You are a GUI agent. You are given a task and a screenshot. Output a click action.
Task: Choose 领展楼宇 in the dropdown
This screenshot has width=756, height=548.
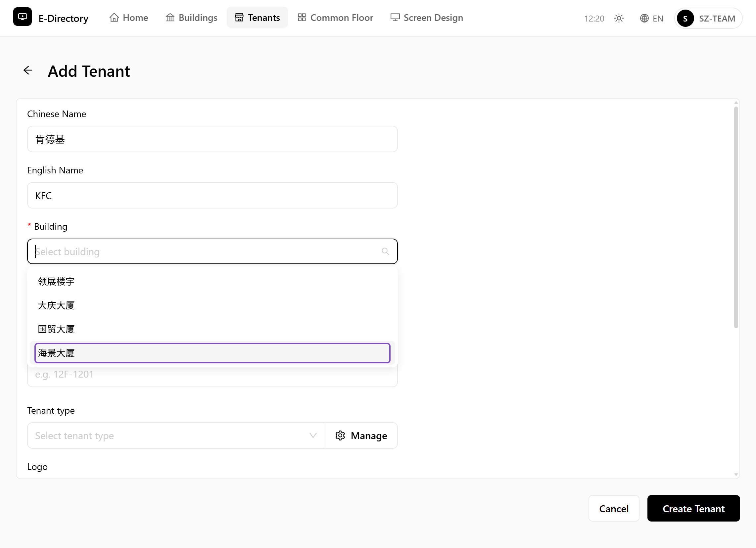[212, 282]
